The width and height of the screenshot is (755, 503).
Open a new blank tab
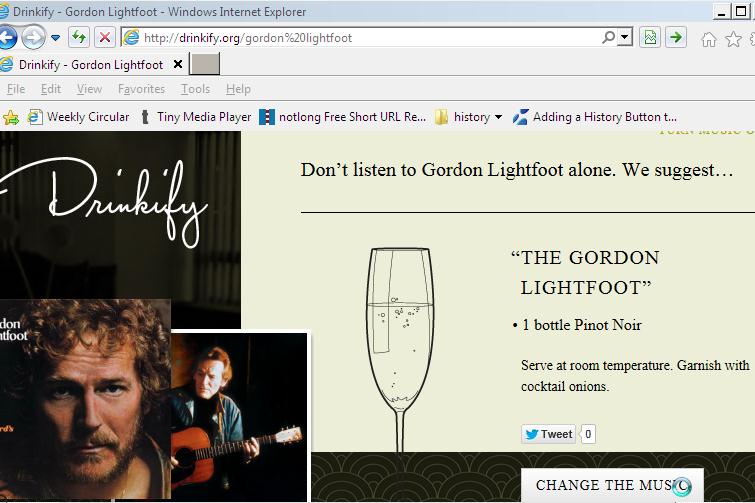click(x=205, y=64)
